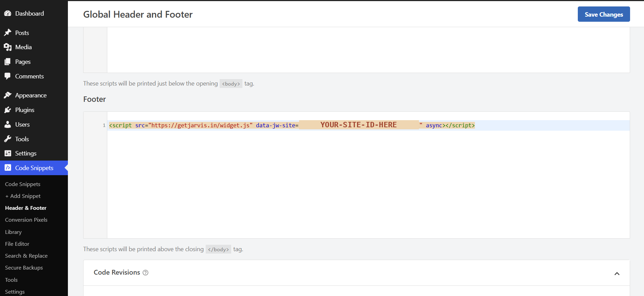
Task: Go to the Plugins menu
Action: coord(34,110)
